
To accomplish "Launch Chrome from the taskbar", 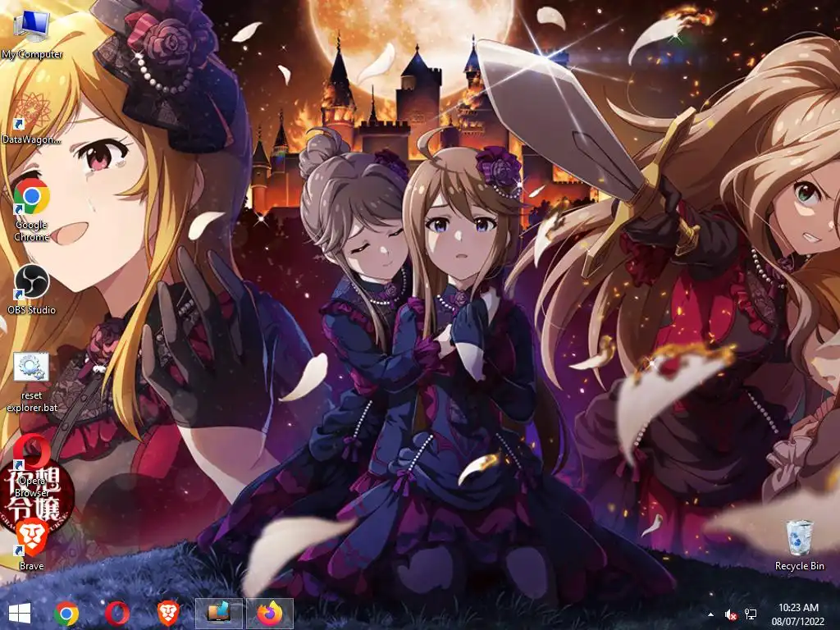I will (66, 614).
